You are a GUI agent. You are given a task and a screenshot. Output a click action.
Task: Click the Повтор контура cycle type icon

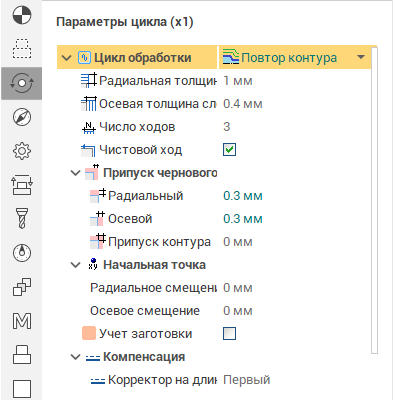[x=231, y=57]
